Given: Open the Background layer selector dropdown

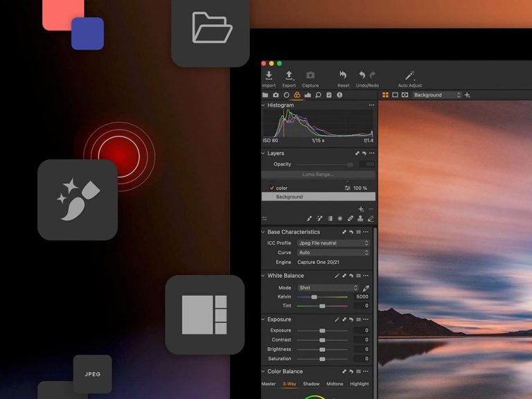Looking at the screenshot, I should [x=437, y=95].
